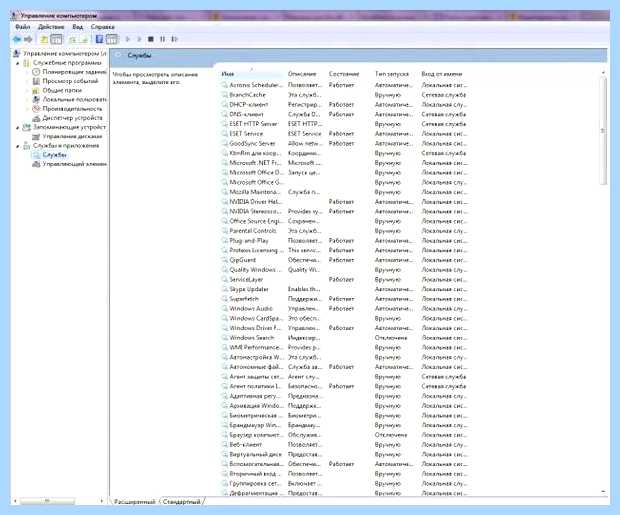The height and width of the screenshot is (515, 620).
Task: Sort by the Тип запуска column header
Action: pos(392,74)
